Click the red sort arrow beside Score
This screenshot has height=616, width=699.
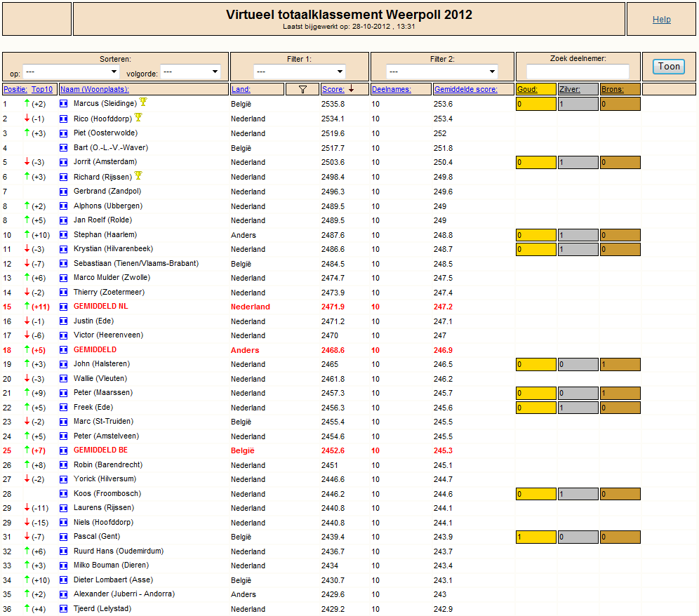tap(352, 88)
